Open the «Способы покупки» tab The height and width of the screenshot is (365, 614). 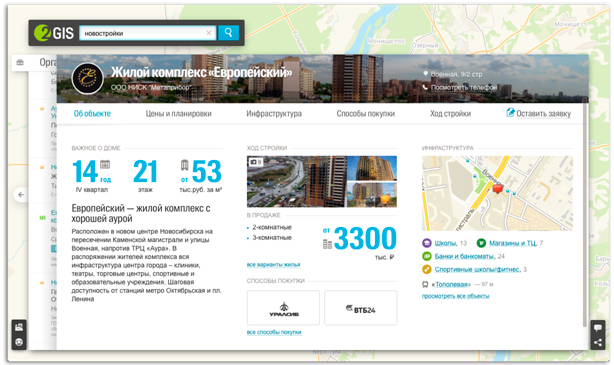[x=365, y=114]
